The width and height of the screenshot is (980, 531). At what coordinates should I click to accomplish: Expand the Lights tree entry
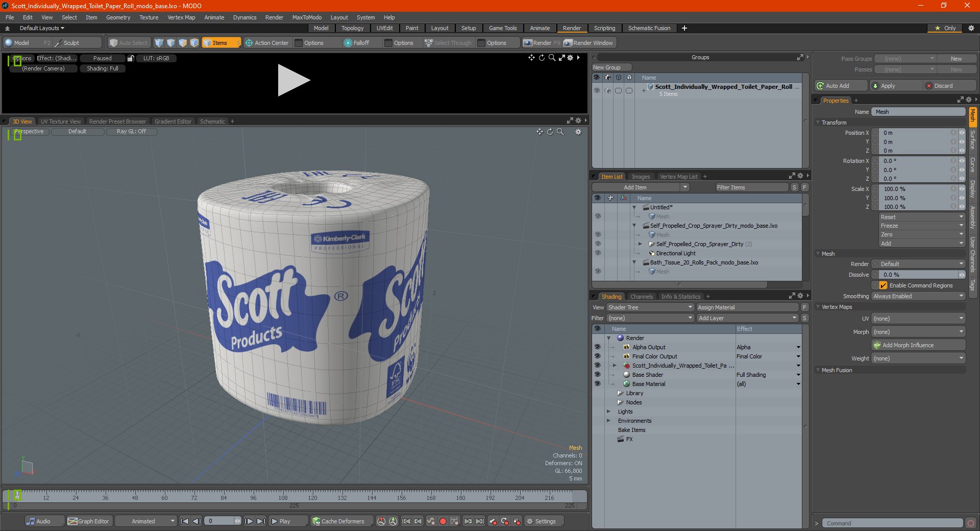tap(608, 412)
